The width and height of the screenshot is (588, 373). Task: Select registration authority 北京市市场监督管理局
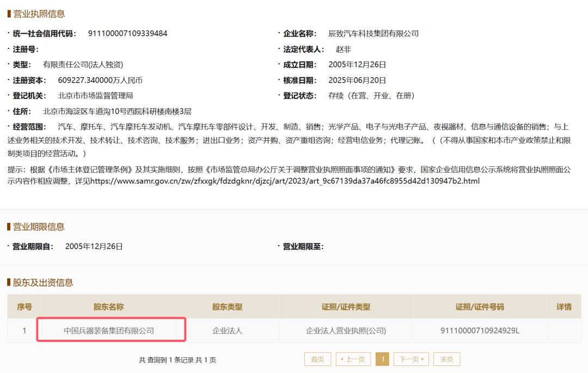pos(96,96)
